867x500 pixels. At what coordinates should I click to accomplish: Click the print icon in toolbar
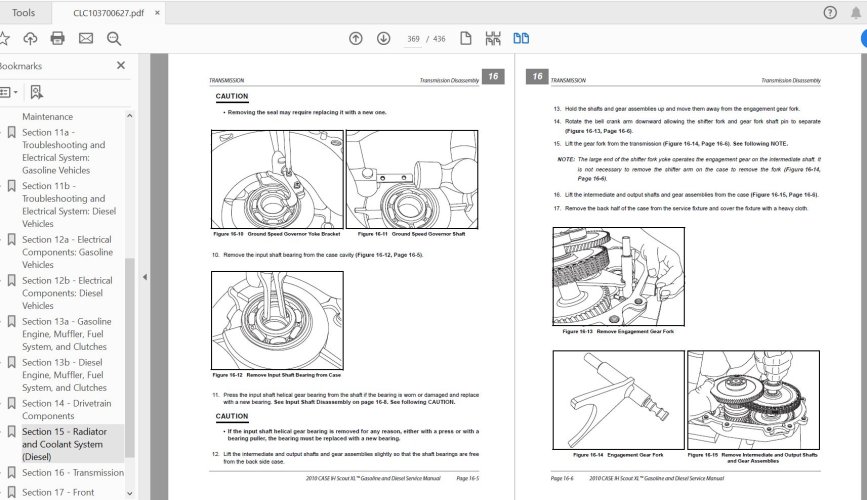[57, 39]
